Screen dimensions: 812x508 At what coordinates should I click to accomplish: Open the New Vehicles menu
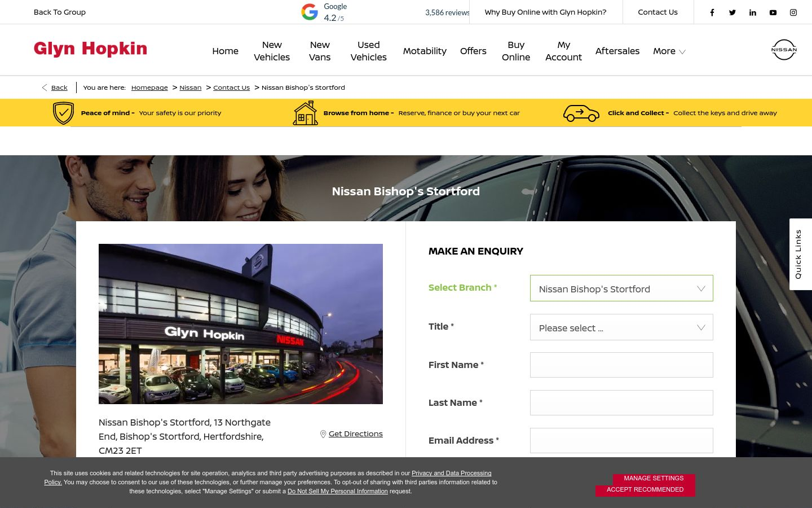(272, 51)
